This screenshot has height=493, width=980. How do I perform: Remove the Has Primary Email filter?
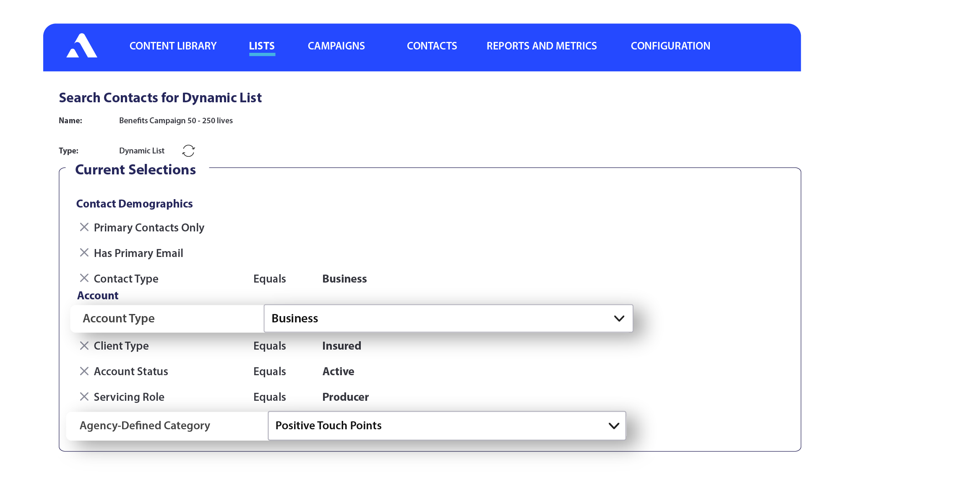click(84, 253)
